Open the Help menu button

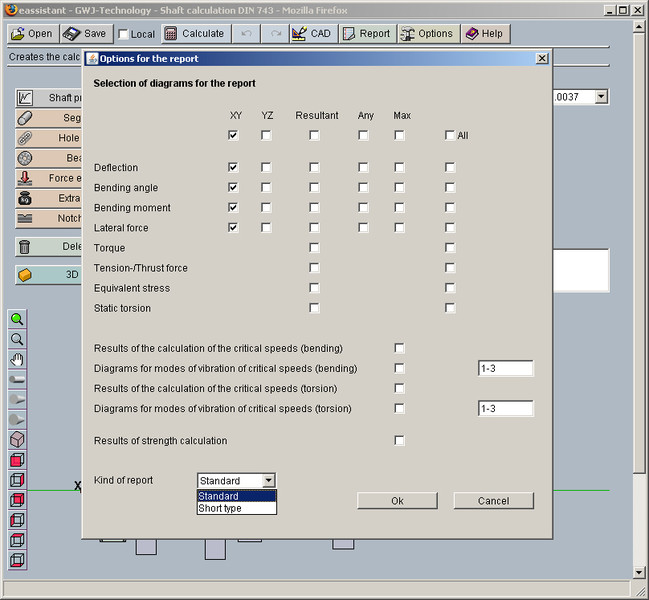click(x=483, y=33)
